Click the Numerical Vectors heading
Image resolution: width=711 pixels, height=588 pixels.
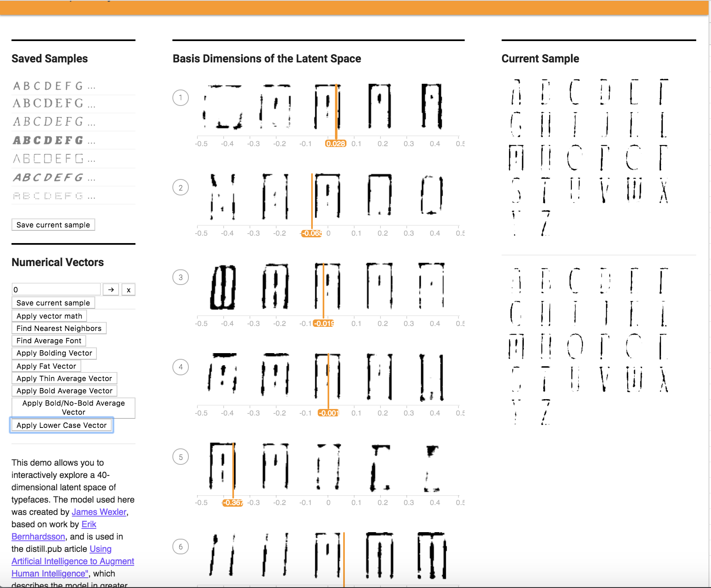click(x=57, y=262)
